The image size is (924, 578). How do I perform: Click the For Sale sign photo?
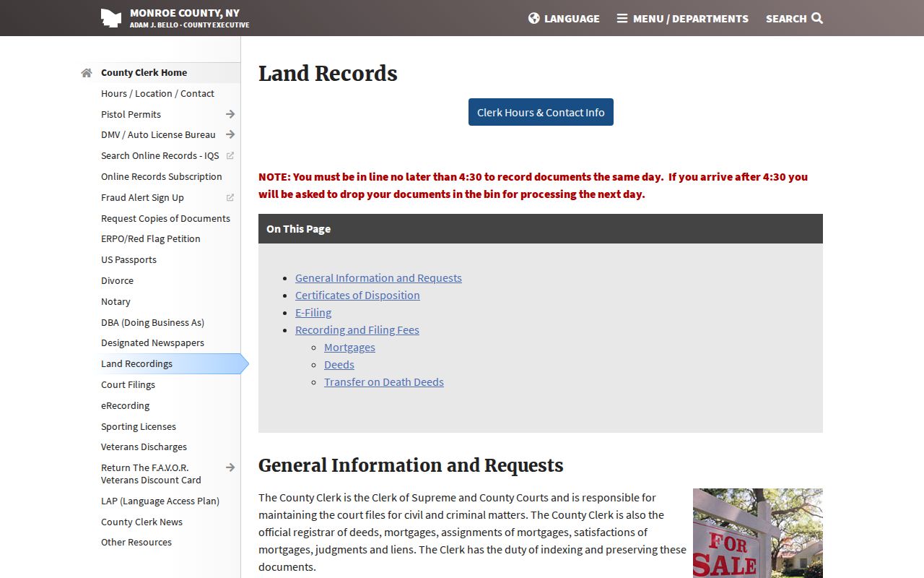point(758,533)
